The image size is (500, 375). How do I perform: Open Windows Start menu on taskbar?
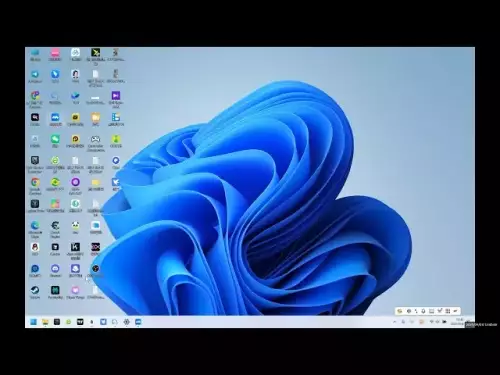coord(33,322)
